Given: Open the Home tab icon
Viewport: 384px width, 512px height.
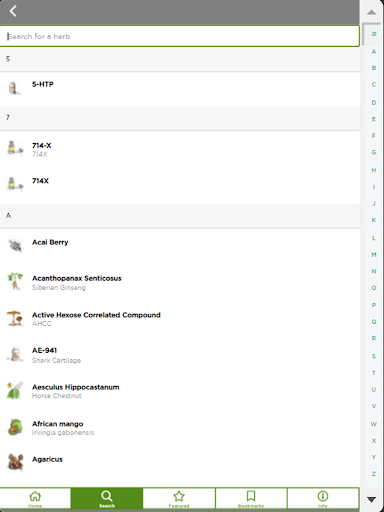Looking at the screenshot, I should tap(35, 499).
